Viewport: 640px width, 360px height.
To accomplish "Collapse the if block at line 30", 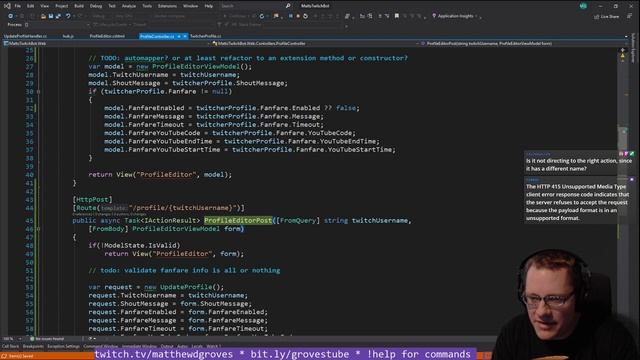I will click(x=39, y=92).
